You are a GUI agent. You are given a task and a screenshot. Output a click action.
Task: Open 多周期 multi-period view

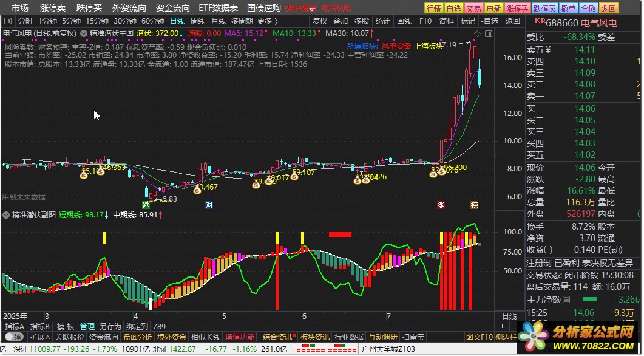pyautogui.click(x=242, y=21)
